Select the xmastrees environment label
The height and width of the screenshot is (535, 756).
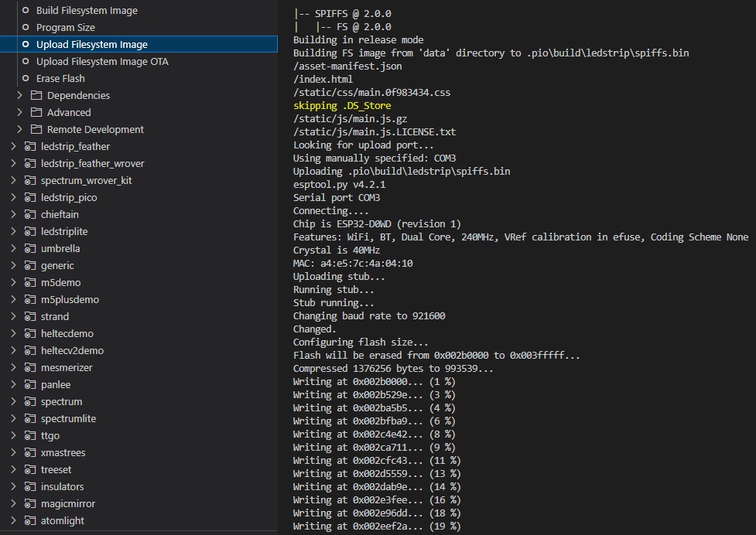click(63, 452)
